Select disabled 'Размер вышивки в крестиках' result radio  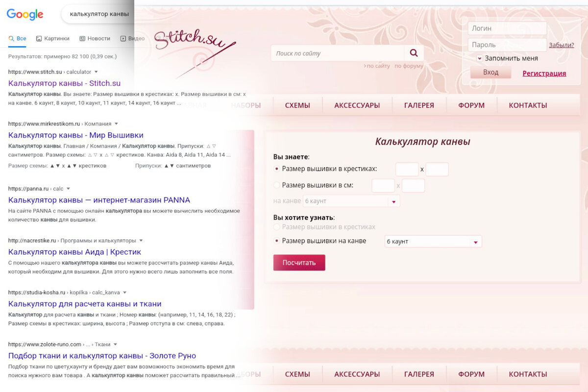coord(277,227)
